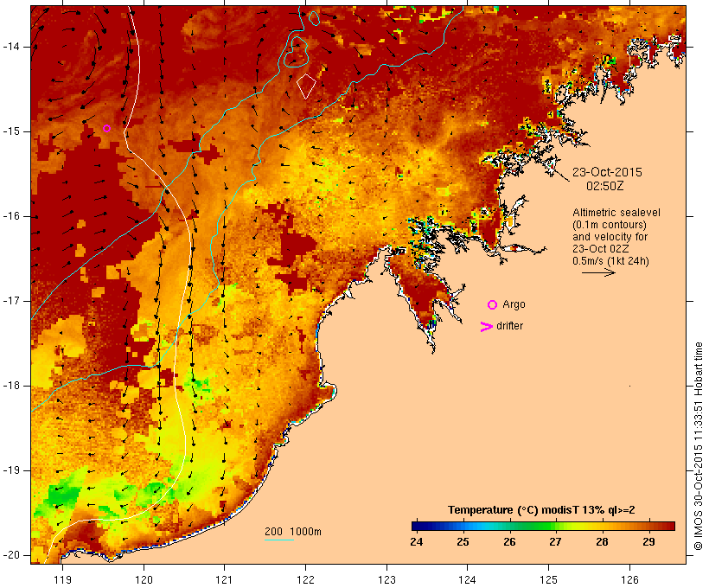Screen dimensions: 709x588
Task: Click the '25' color bar tick label
Action: [x=463, y=542]
